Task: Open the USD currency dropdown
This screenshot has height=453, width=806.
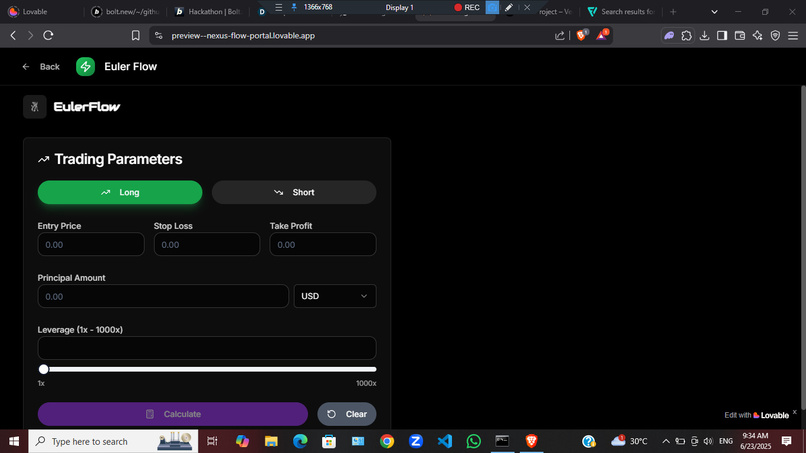Action: tap(335, 296)
